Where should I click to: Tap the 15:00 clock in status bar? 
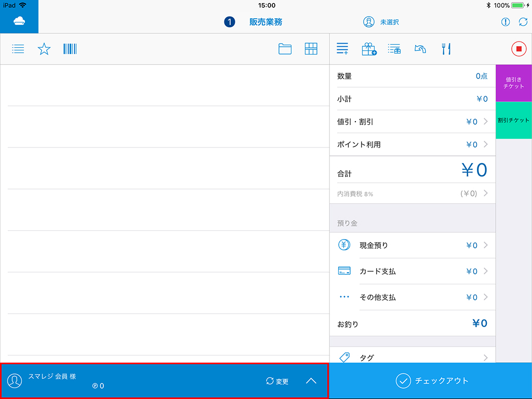click(x=267, y=5)
